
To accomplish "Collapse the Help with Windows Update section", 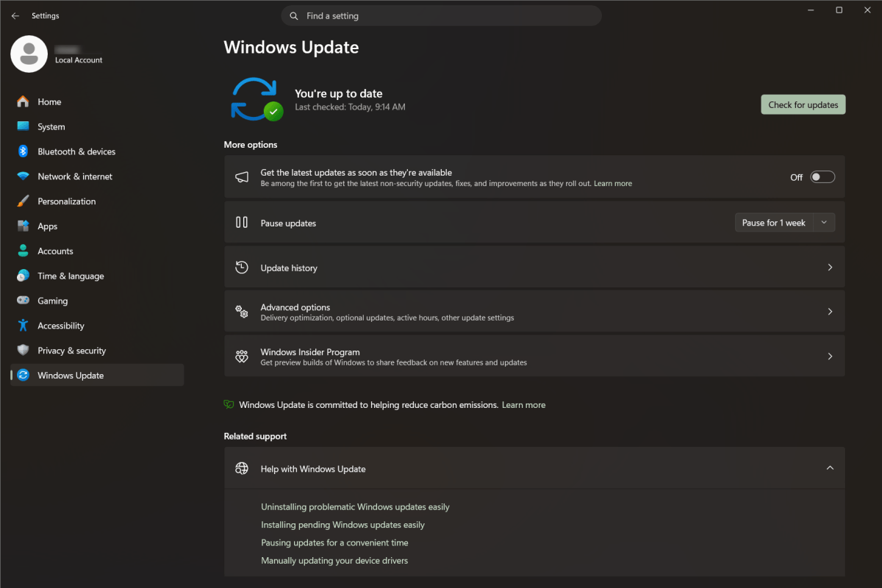I will [x=830, y=468].
